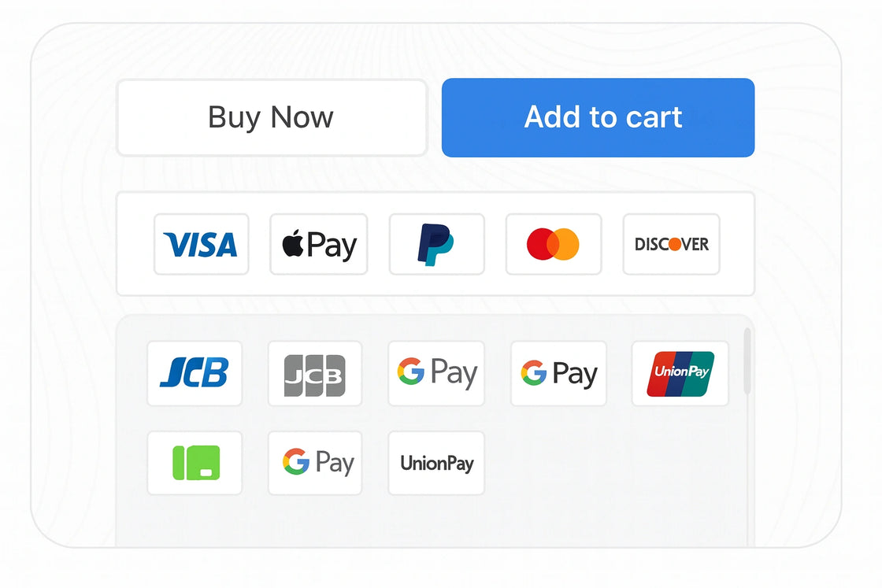This screenshot has width=882, height=588.
Task: Select the Mastercard payment icon
Action: pos(553,244)
